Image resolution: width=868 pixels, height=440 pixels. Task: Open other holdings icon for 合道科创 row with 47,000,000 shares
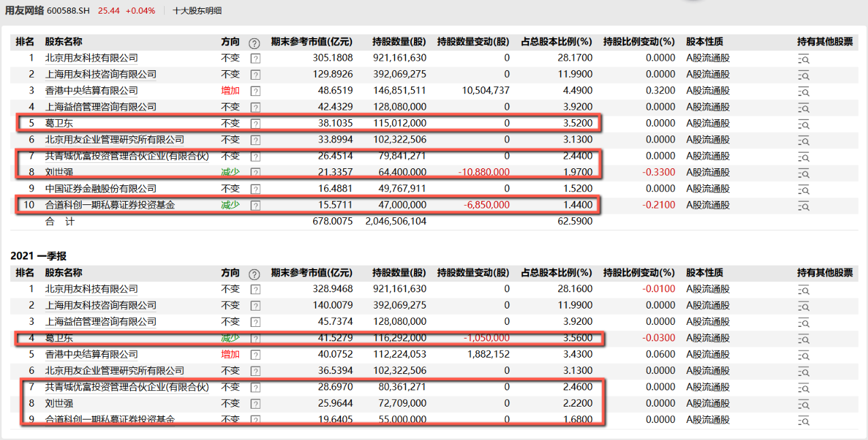point(803,206)
